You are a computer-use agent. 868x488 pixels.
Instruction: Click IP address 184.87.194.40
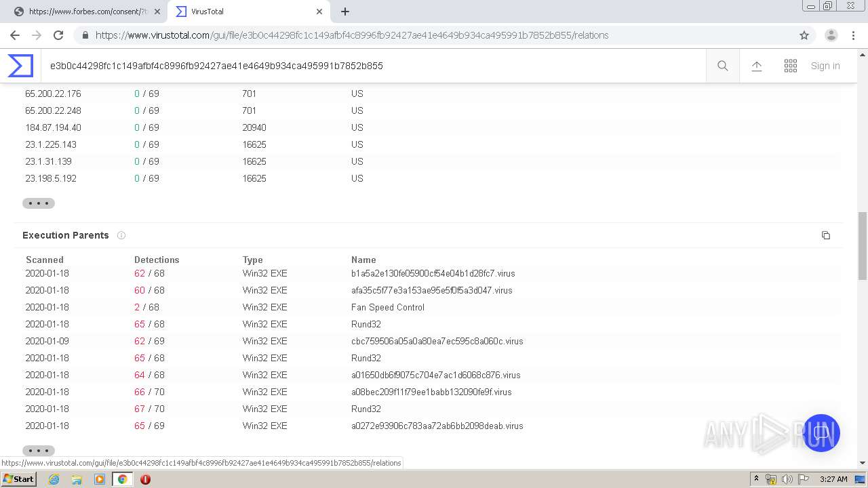coord(53,127)
